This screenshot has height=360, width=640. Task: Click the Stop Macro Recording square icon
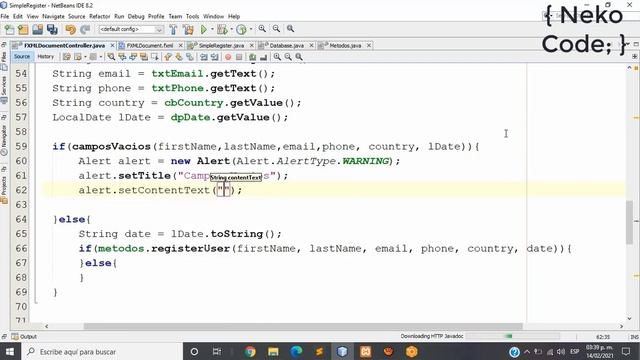pos(239,57)
